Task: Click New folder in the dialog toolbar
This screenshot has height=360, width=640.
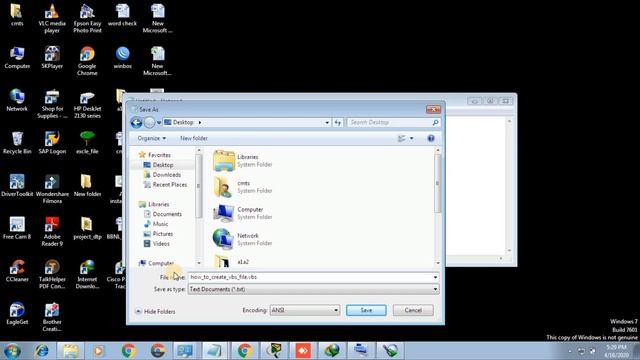Action: pos(194,138)
